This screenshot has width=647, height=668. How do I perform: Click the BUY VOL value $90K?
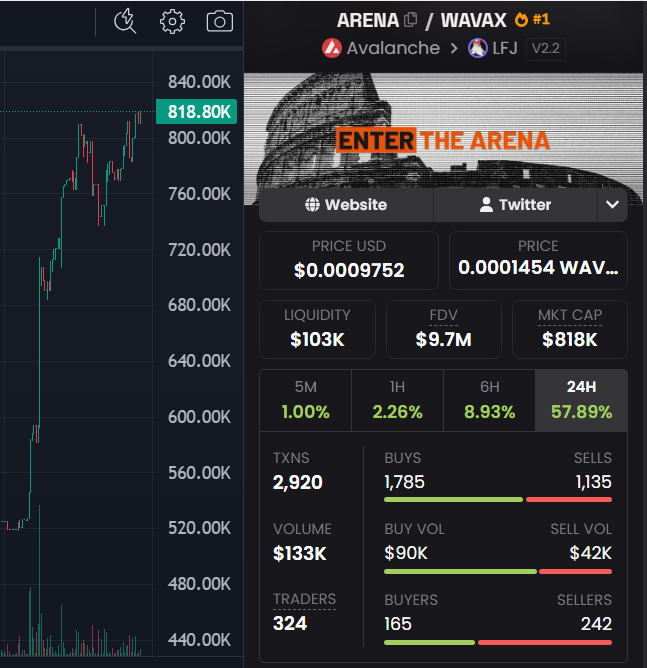click(405, 553)
